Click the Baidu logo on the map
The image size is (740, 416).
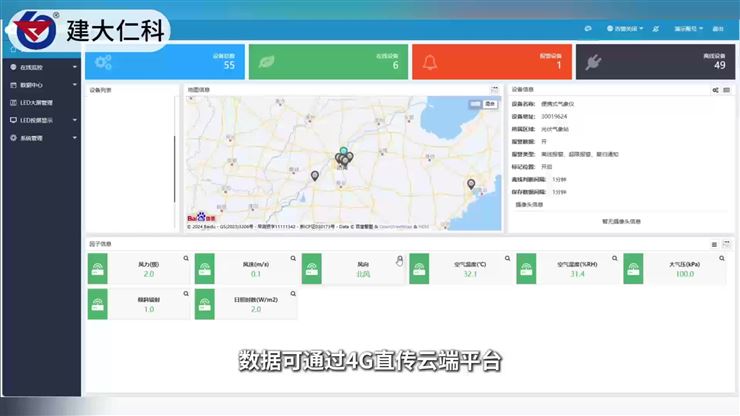coord(202,217)
